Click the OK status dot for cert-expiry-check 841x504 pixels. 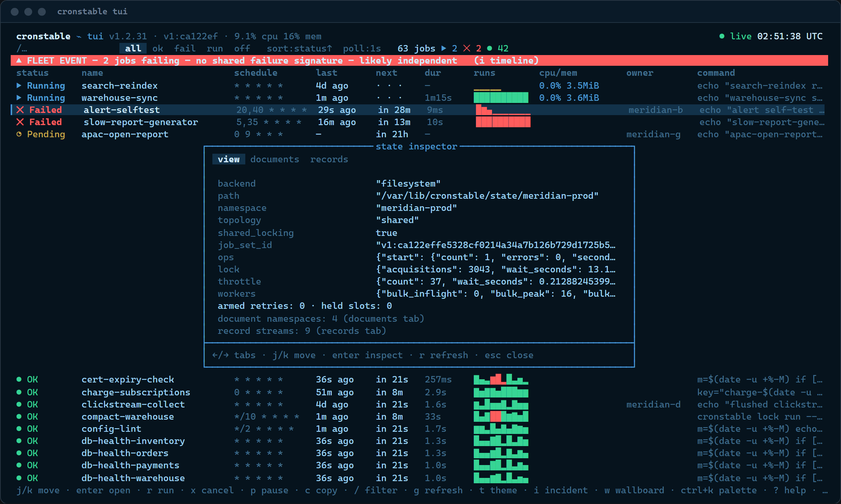(x=19, y=379)
